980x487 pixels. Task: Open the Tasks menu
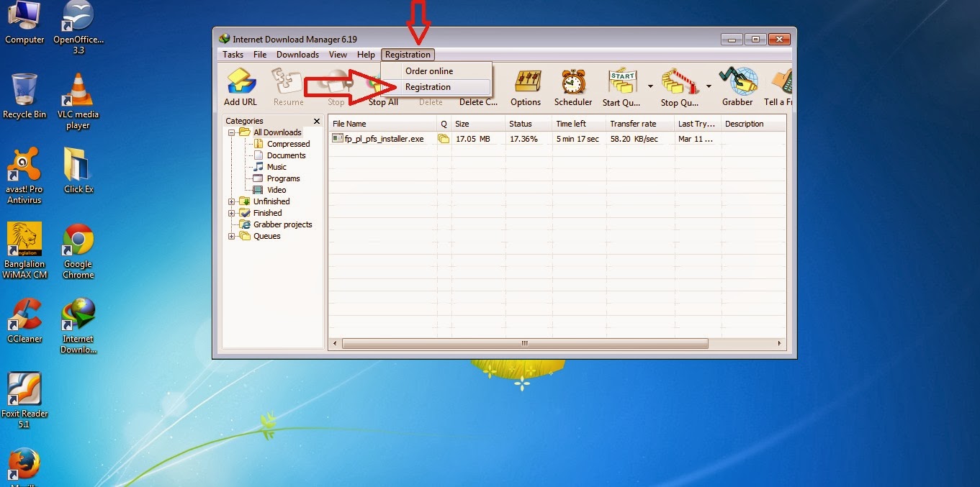[x=233, y=55]
